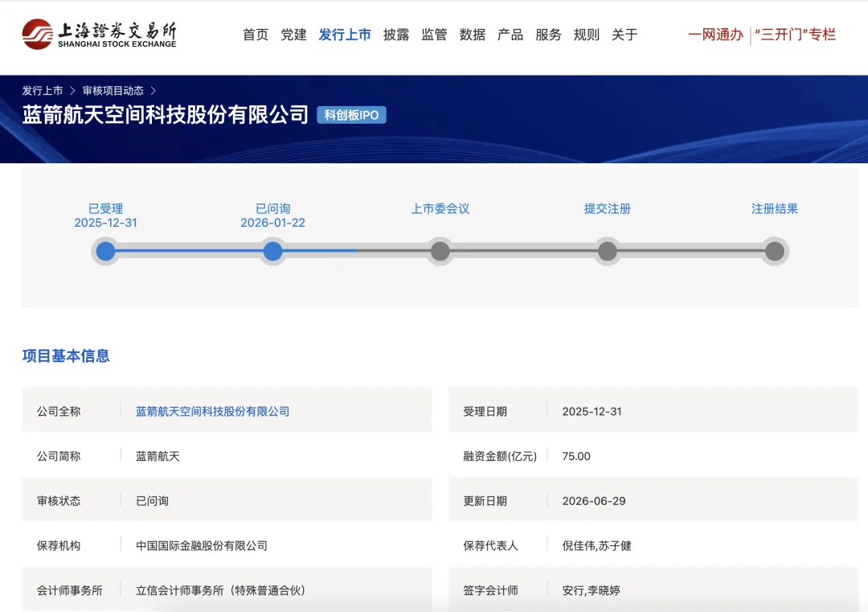
Task: Click the 提交注册 stage label
Action: (608, 209)
